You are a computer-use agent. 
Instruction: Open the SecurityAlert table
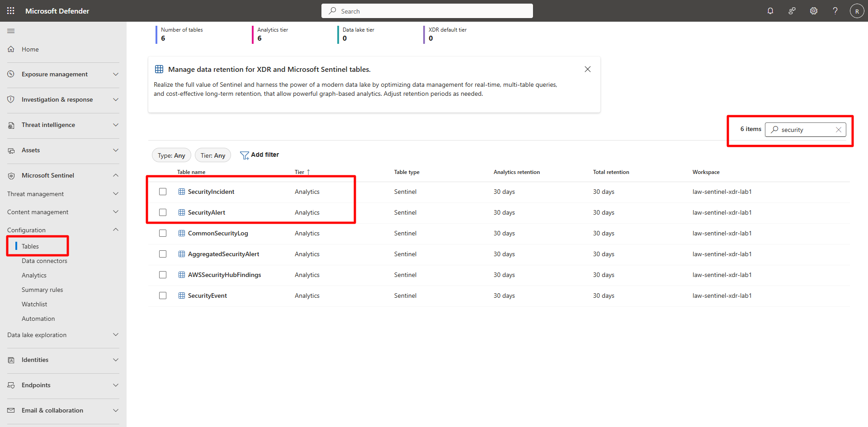[x=207, y=212]
